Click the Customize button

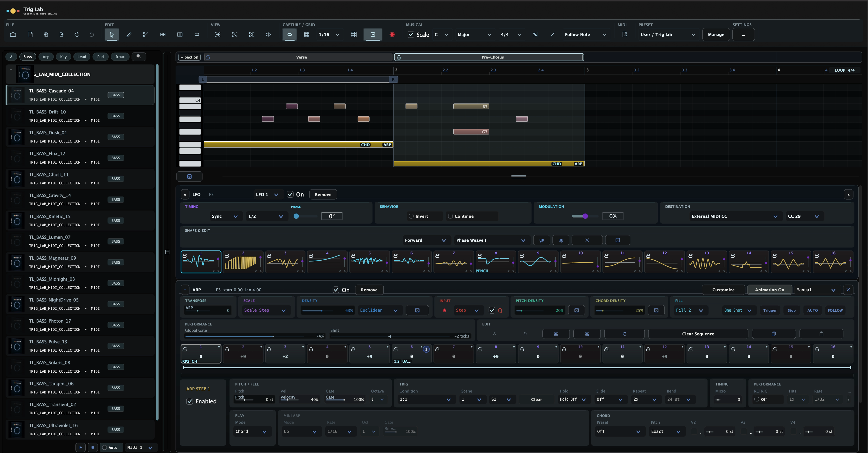(x=723, y=290)
